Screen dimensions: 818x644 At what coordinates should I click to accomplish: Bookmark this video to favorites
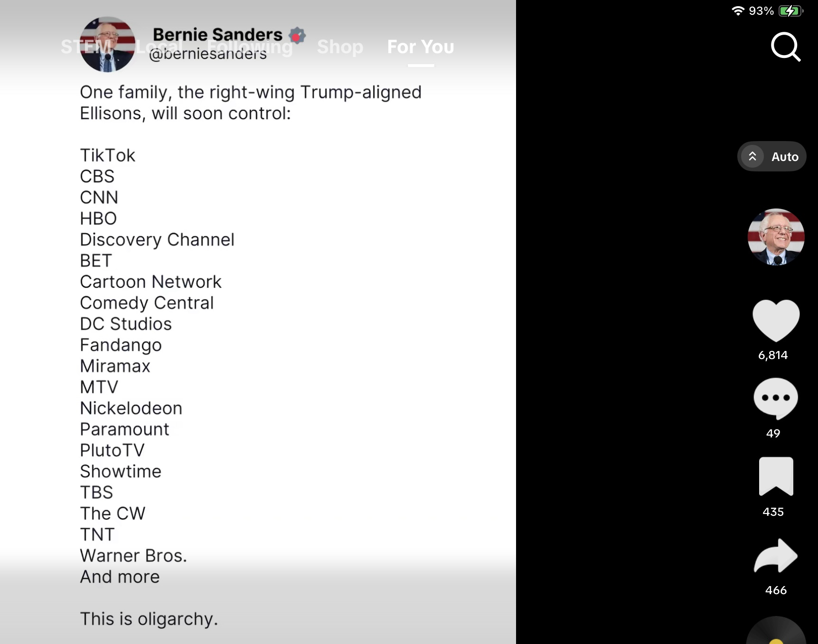[776, 476]
